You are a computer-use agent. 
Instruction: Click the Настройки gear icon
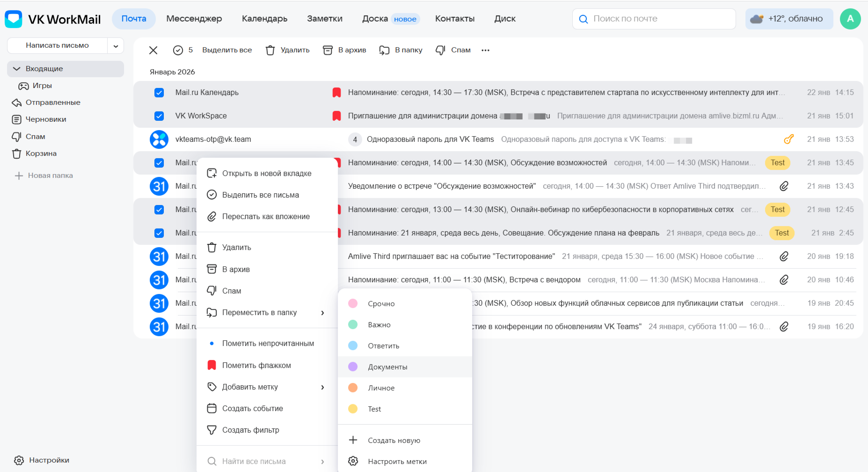pyautogui.click(x=19, y=460)
